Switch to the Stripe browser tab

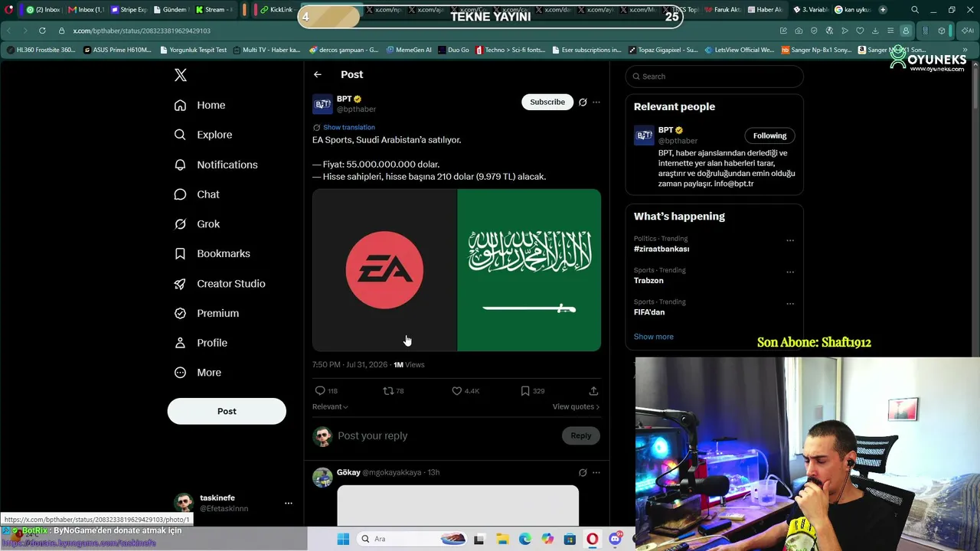click(x=128, y=10)
